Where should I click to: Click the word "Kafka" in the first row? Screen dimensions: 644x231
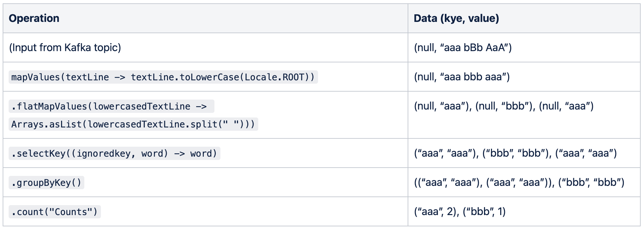[x=78, y=47]
